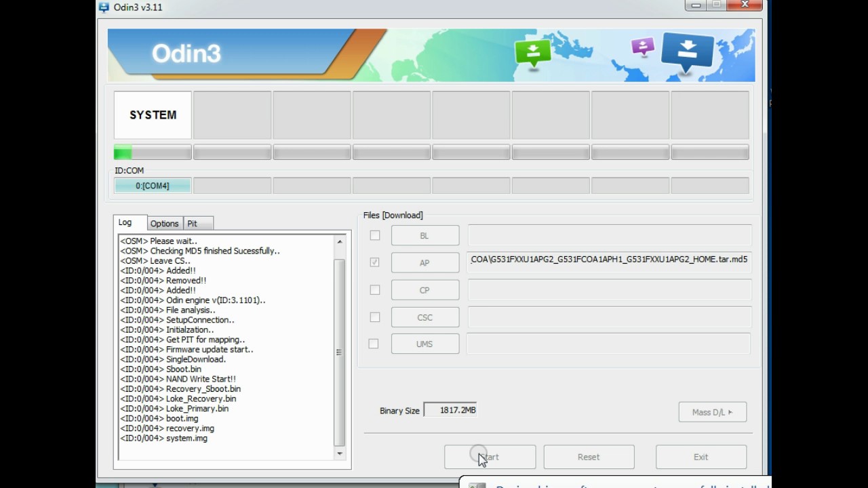Screen dimensions: 868x488
Task: Click the Odin3 title bar app icon
Action: coord(104,7)
